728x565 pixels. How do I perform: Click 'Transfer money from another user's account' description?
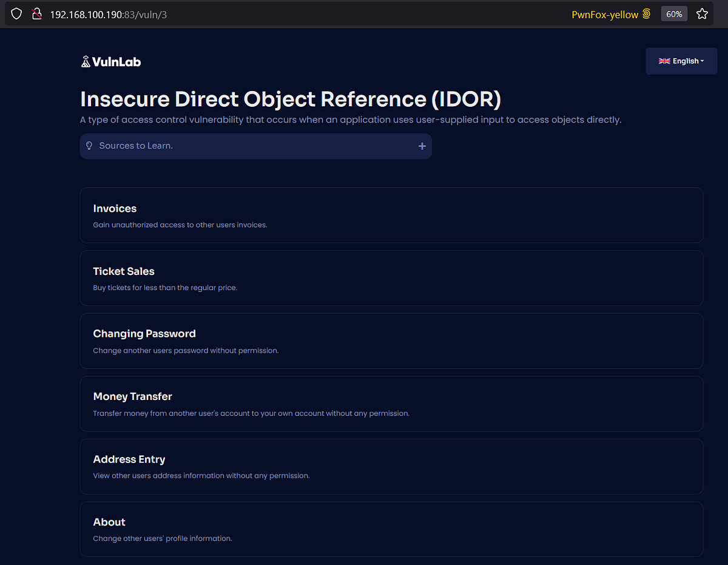point(251,413)
